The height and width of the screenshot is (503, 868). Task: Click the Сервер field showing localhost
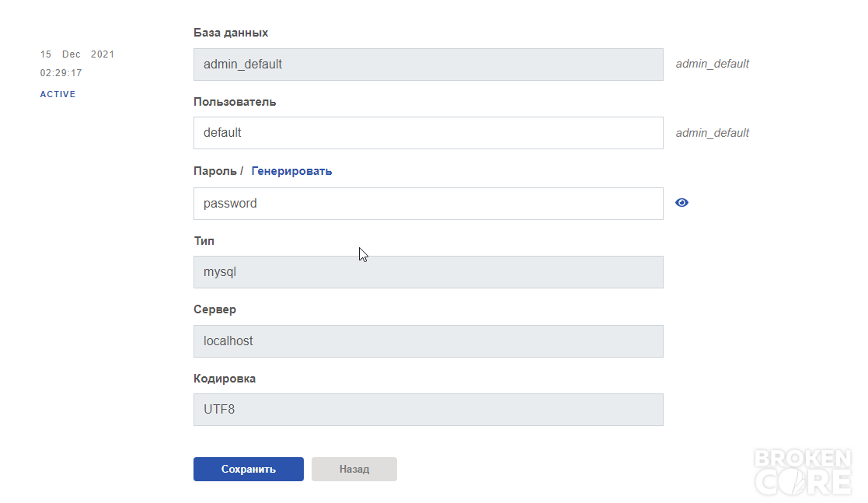click(x=428, y=341)
